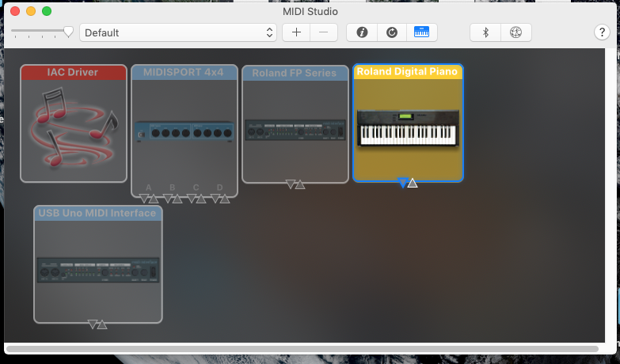Open the Default configuration dropdown
Image resolution: width=620 pixels, height=364 pixels.
[x=178, y=32]
